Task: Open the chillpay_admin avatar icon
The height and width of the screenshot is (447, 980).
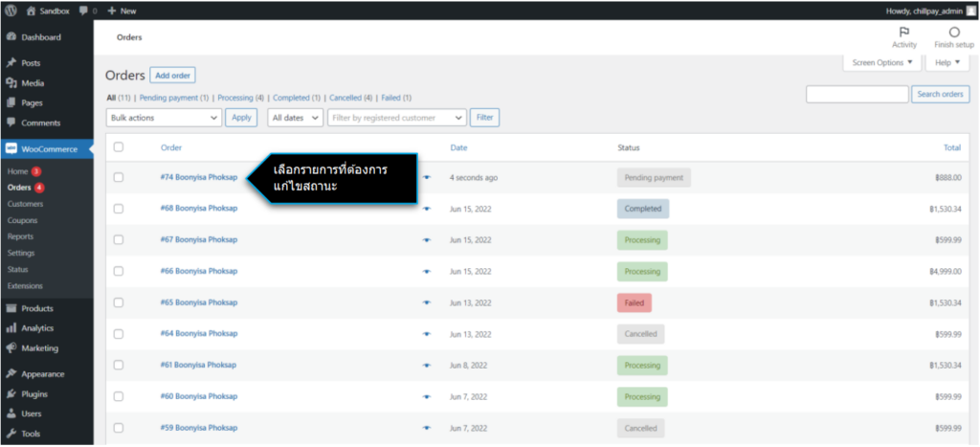Action: (x=970, y=11)
